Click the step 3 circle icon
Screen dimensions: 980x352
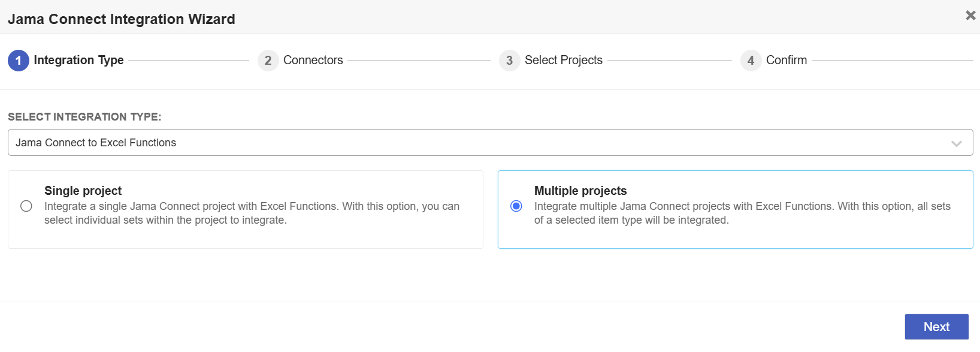click(x=510, y=61)
